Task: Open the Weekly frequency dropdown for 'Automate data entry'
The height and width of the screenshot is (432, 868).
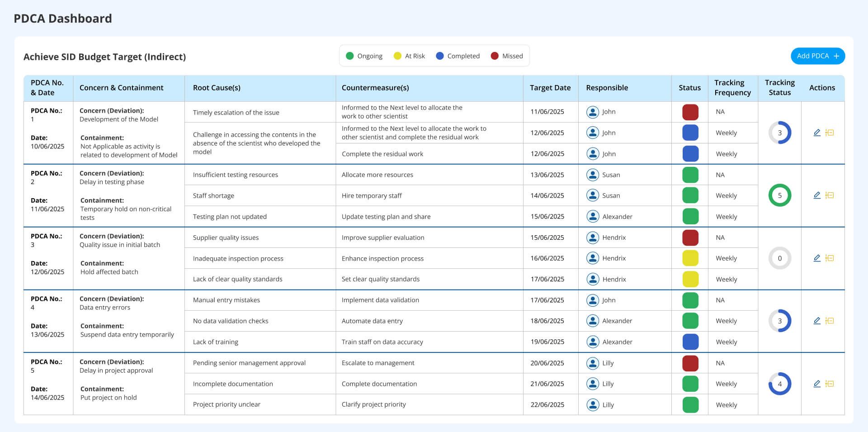Action: tap(726, 321)
